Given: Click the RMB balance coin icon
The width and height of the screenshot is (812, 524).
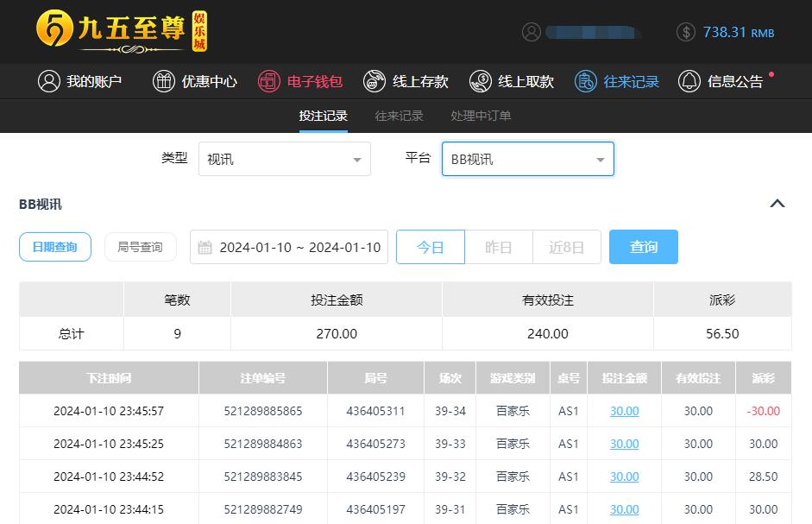Looking at the screenshot, I should [x=686, y=32].
